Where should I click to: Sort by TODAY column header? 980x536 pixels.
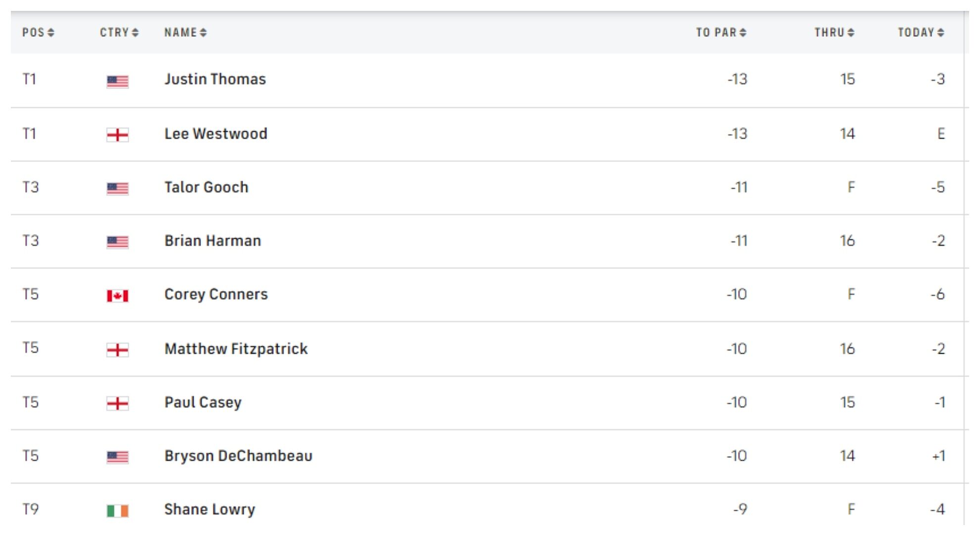click(x=921, y=33)
